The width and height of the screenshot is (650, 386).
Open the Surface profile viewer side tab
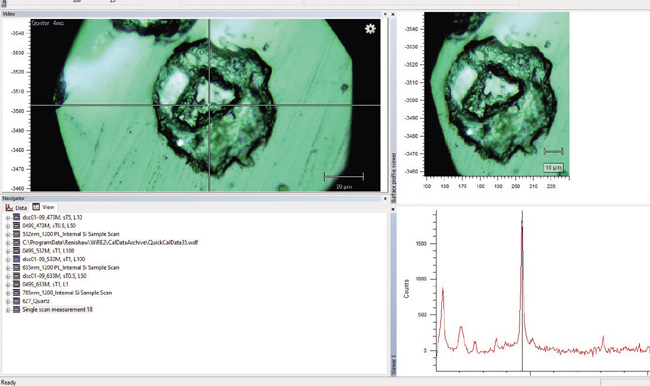point(393,177)
